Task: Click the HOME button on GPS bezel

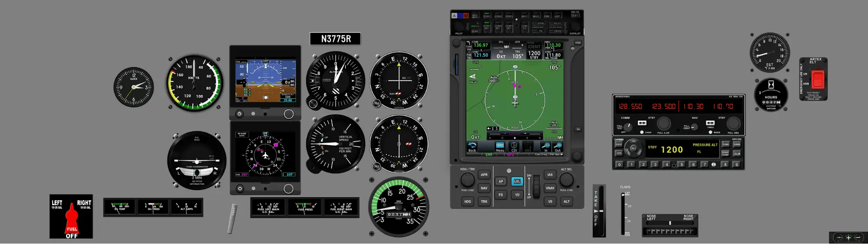Action: [x=578, y=43]
